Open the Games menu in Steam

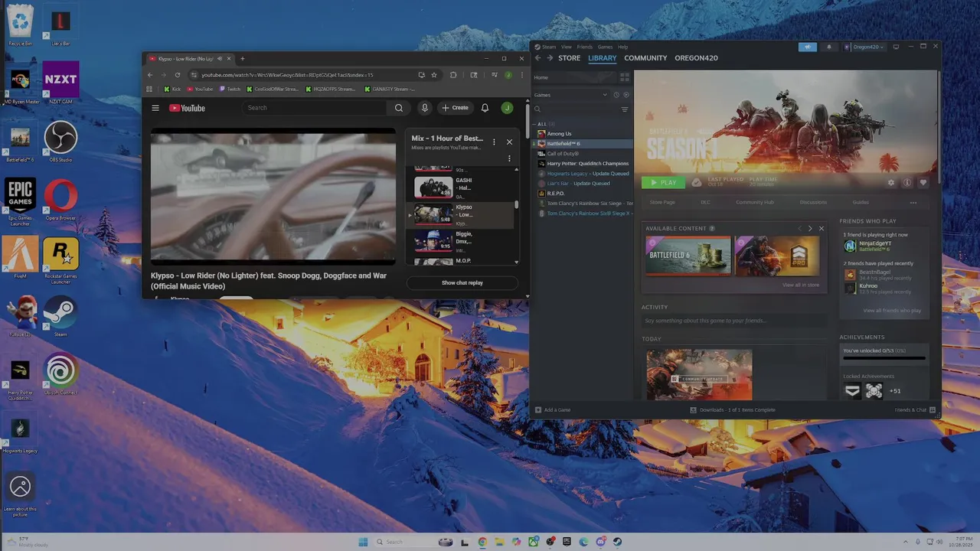[605, 47]
